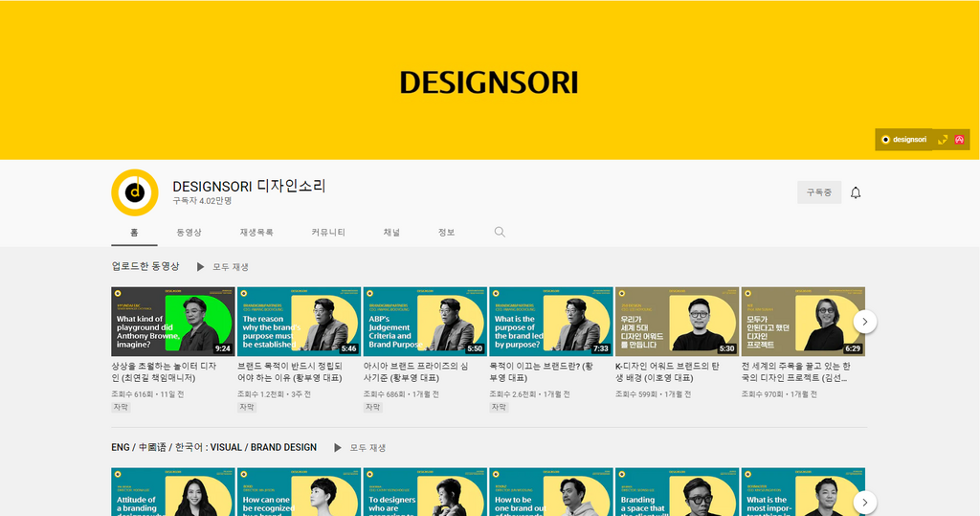
Task: Open title 목적이 이끄는 브랜드란?
Action: [542, 372]
